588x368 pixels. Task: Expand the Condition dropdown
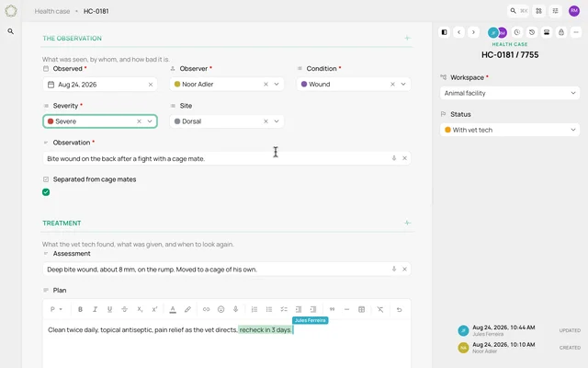[403, 84]
